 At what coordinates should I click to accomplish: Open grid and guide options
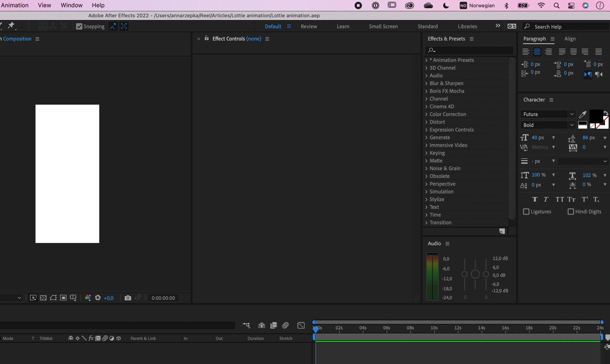click(x=73, y=298)
